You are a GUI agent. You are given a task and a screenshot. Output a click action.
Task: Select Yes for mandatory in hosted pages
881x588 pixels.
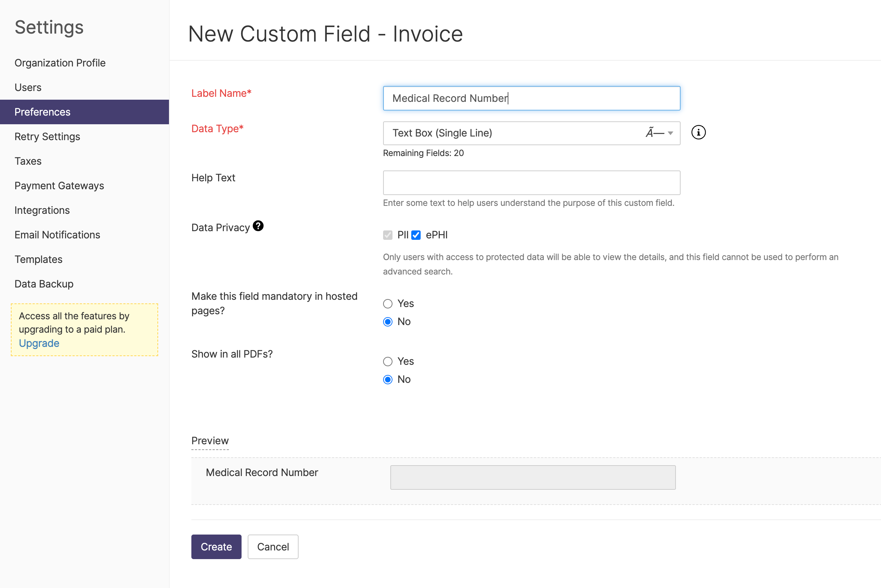tap(388, 303)
